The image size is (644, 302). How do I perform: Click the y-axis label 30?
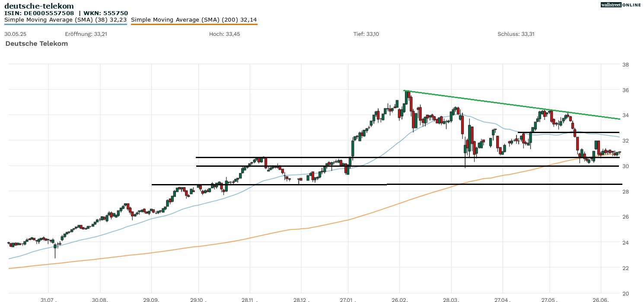(625, 166)
